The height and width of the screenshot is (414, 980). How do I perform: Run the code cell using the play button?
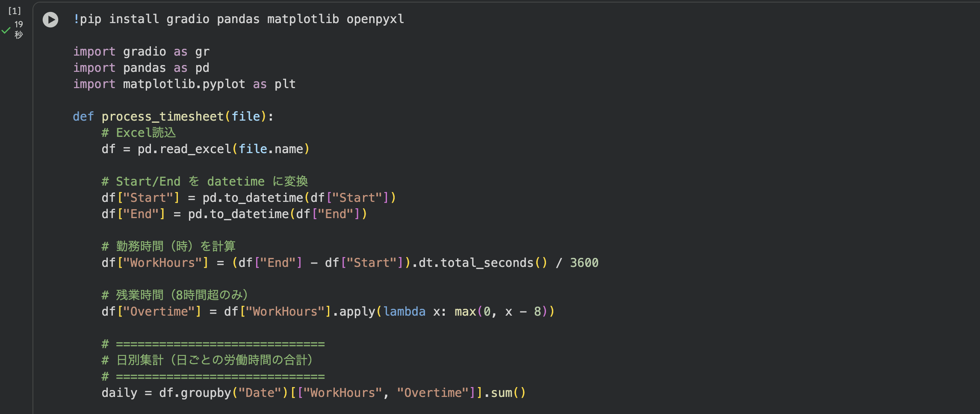pyautogui.click(x=50, y=20)
